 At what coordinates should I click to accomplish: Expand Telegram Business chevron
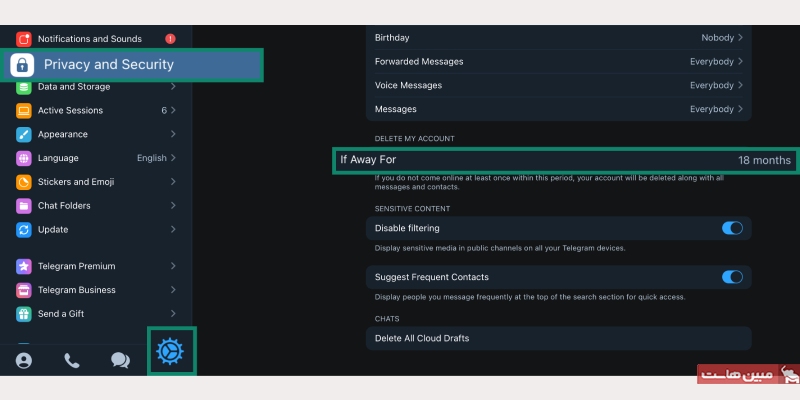(173, 289)
